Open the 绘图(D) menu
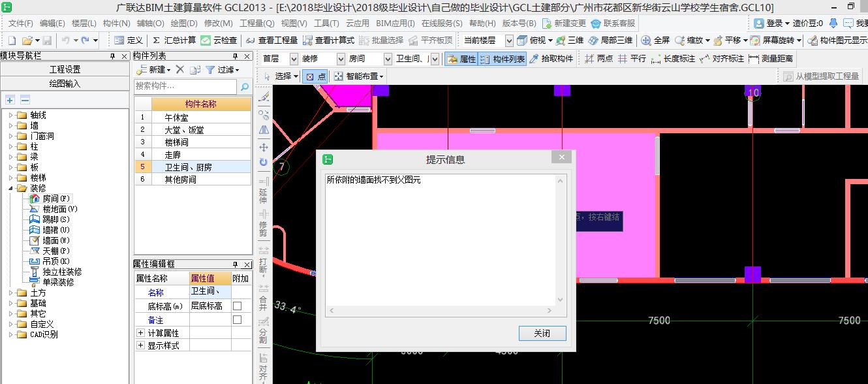 [184, 23]
